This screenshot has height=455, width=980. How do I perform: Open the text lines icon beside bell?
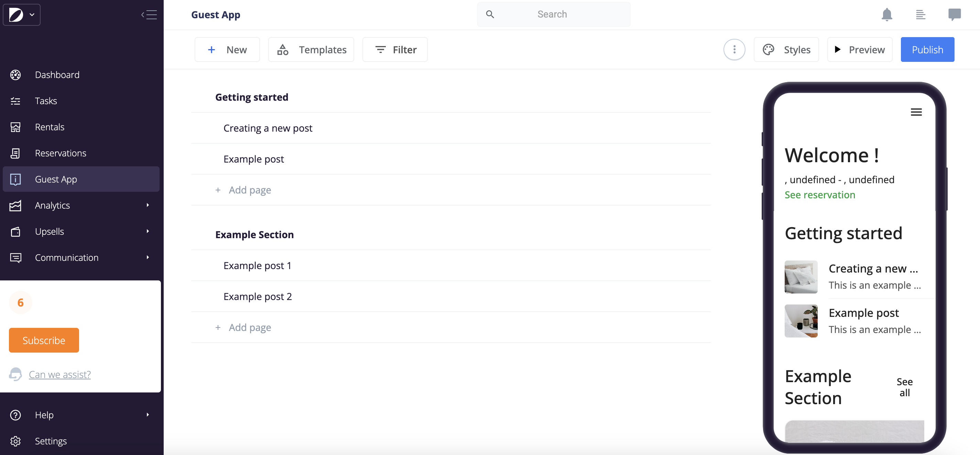tap(920, 14)
